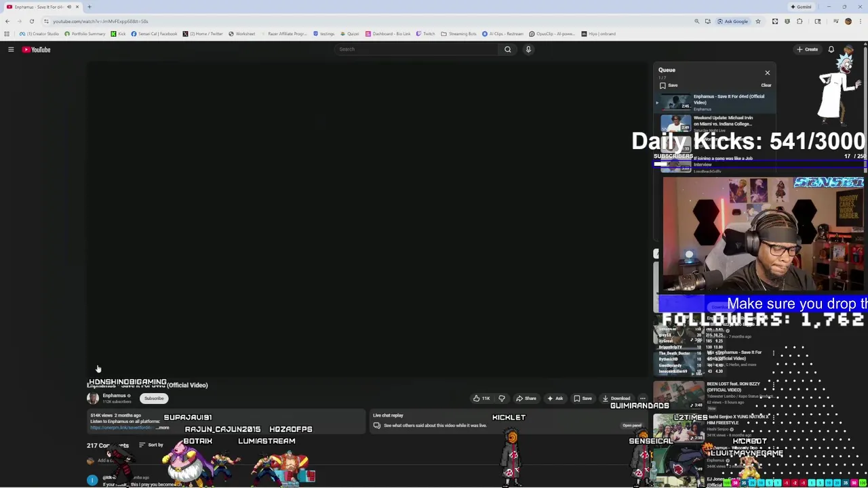
Task: Open the Enphamus channel avatar
Action: (93, 399)
